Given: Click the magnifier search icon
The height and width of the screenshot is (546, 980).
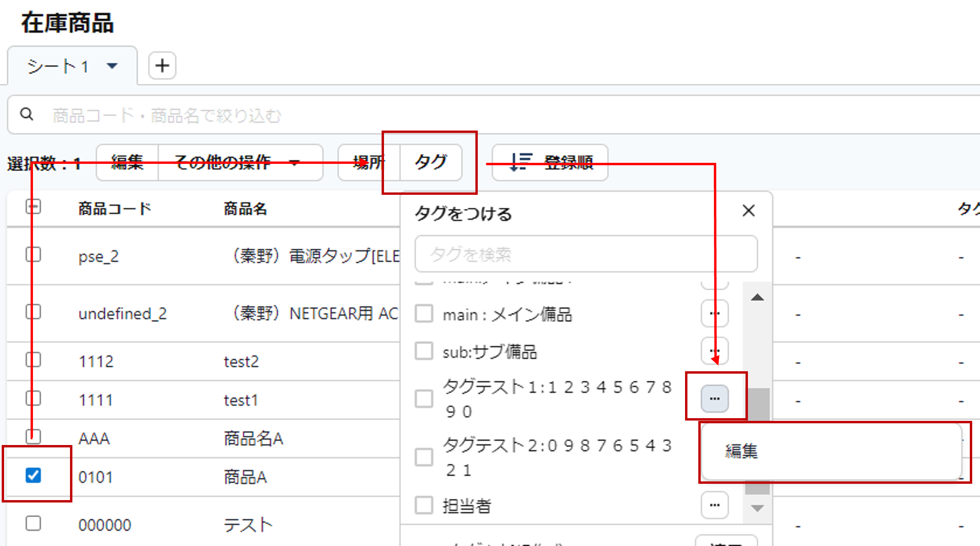Looking at the screenshot, I should coord(27,114).
